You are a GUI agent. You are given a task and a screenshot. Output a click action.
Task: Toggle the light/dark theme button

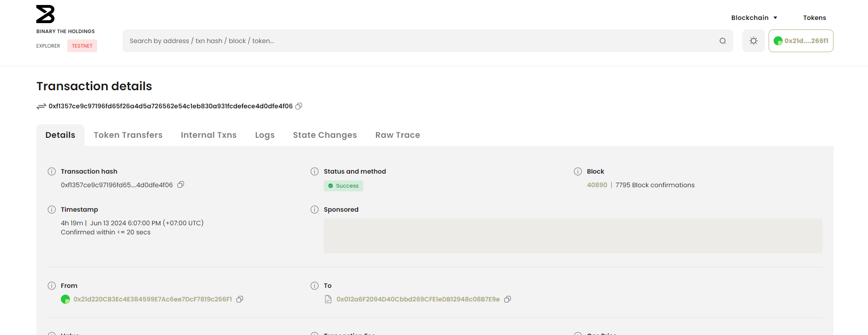[x=753, y=41]
